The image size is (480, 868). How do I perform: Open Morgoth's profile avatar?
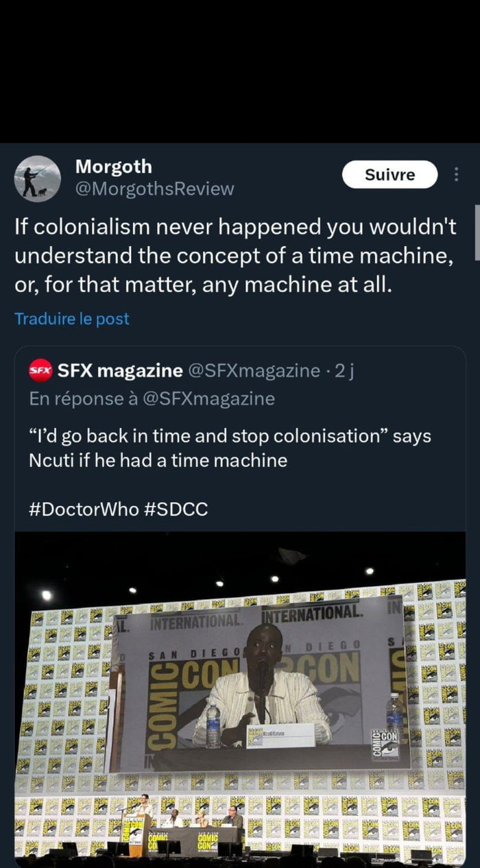pos(37,178)
